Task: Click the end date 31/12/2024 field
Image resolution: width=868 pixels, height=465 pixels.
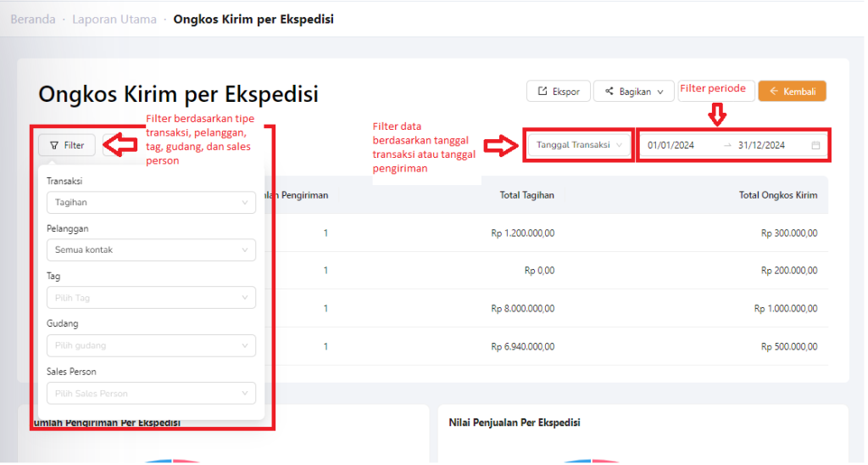Action: coord(764,146)
